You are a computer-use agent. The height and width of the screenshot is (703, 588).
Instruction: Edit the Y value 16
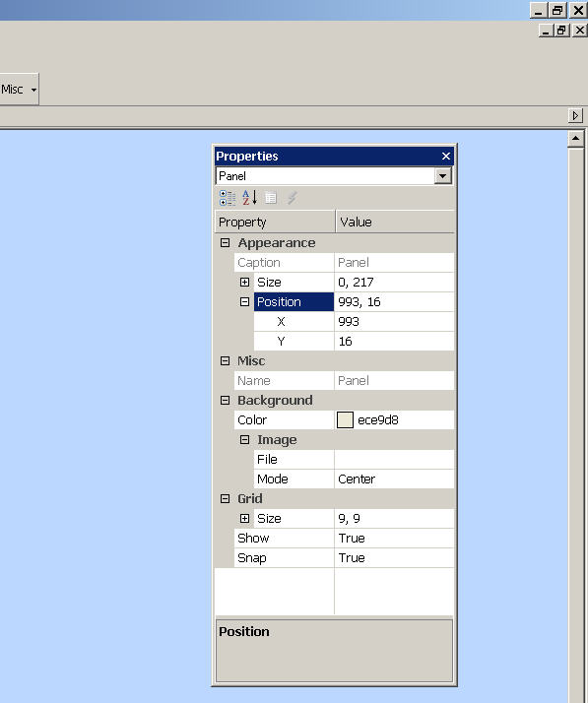tap(394, 342)
